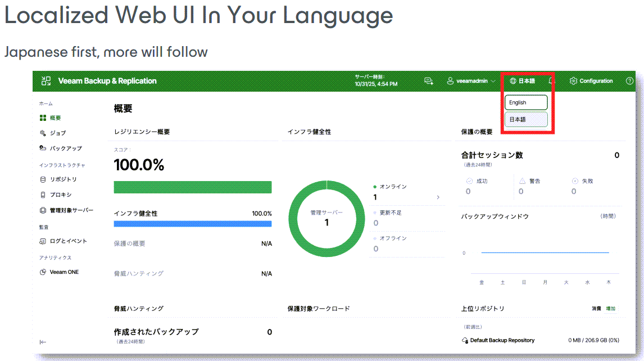The image size is (644, 361).
Task: Expand オンライン server details chevron
Action: [438, 197]
